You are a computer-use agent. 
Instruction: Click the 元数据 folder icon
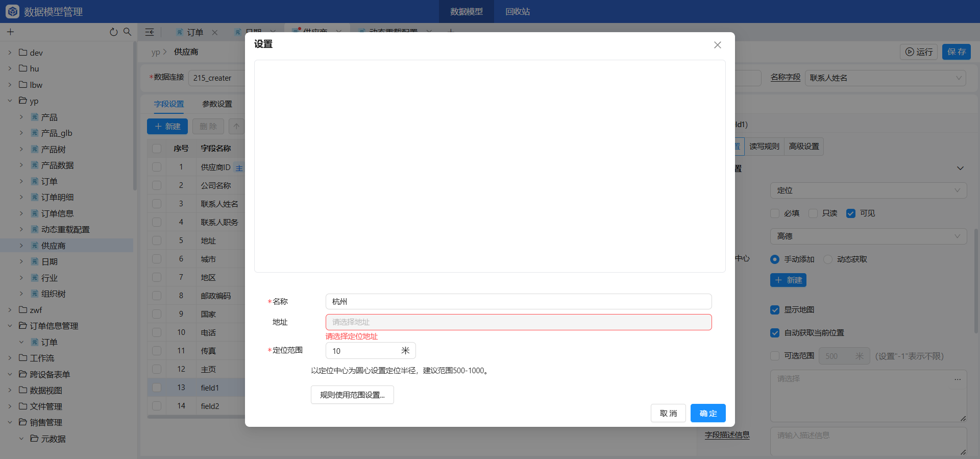pos(34,439)
